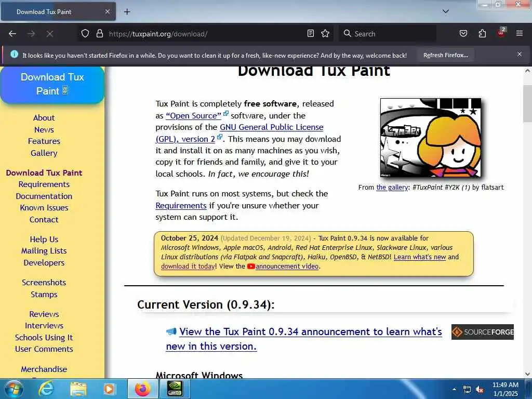Close the Download Tux Paint tab
The image size is (532, 399).
(107, 11)
